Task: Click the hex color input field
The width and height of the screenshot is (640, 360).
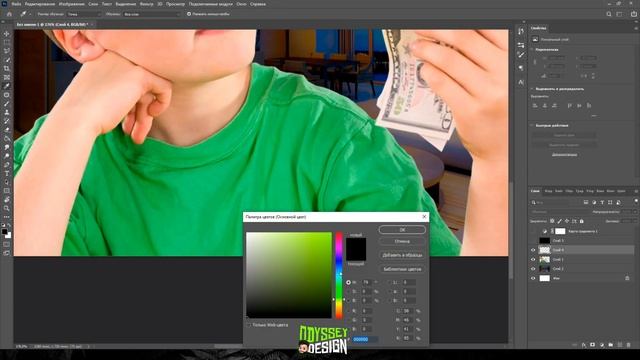Action: tap(365, 339)
